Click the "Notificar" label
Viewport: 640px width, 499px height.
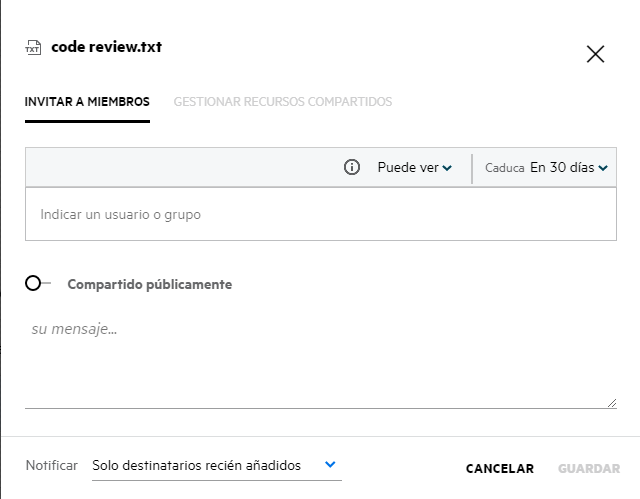coord(51,466)
